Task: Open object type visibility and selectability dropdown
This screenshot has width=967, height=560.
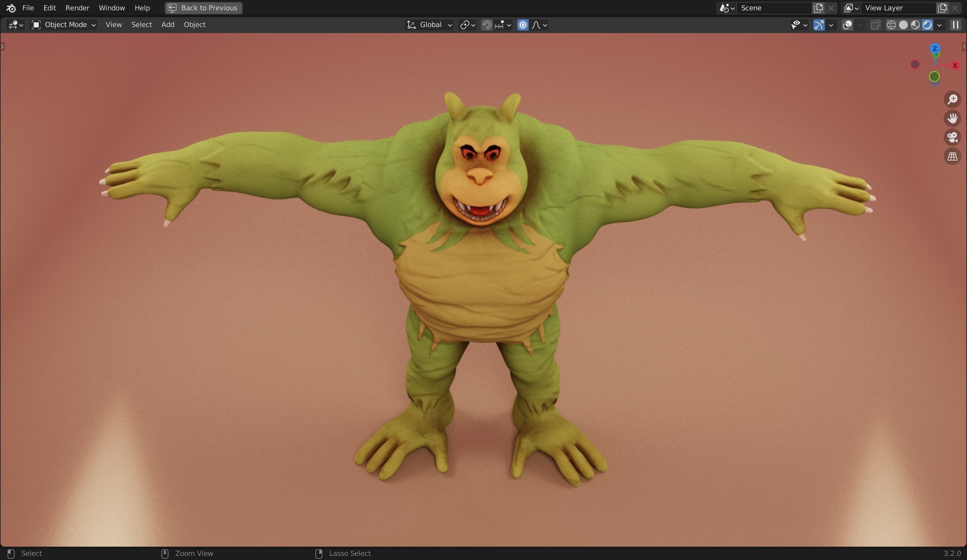Action: click(x=799, y=25)
